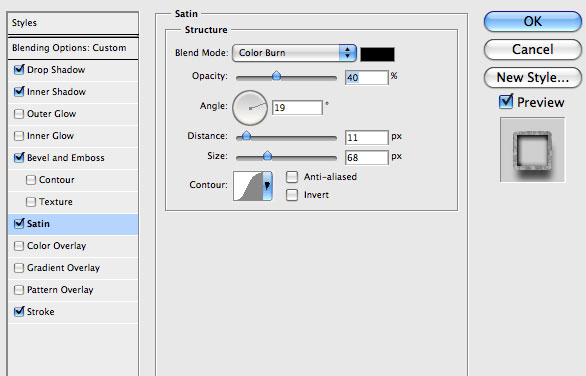Select the Inner Shadow label
Viewport: 586px width, 376px height.
(x=56, y=92)
